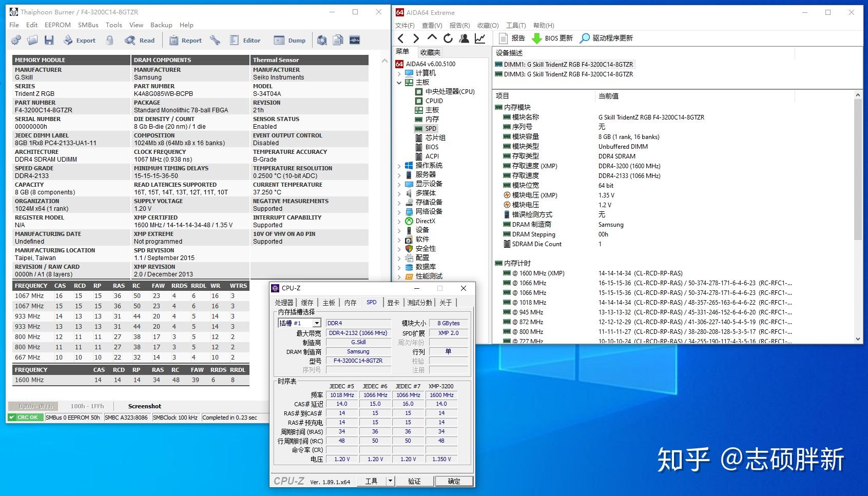Open the SMBus menu in Thaiphoon Burner
The width and height of the screenshot is (868, 496).
88,25
